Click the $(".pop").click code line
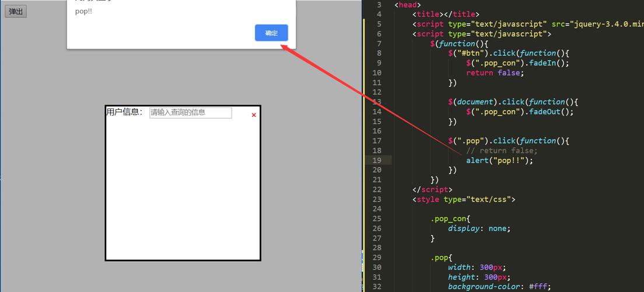Image resolution: width=644 pixels, height=292 pixels. click(x=509, y=141)
